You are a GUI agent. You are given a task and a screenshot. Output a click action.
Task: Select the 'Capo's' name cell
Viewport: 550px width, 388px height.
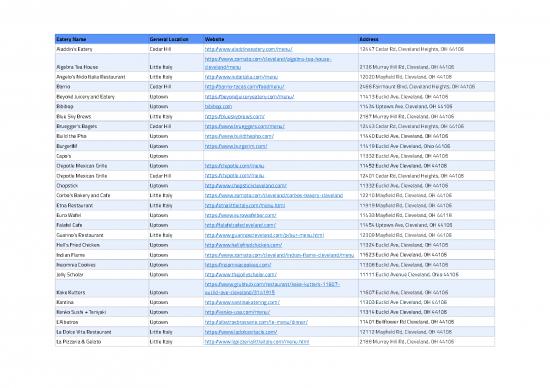tap(102, 156)
